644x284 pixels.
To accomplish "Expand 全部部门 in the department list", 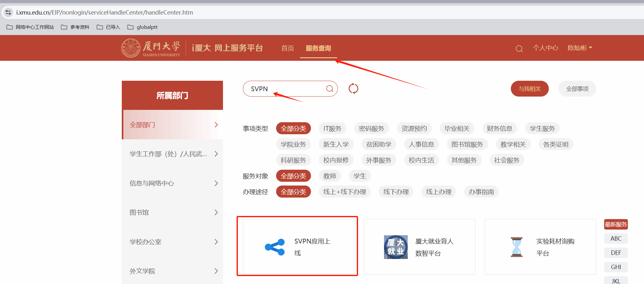I will pyautogui.click(x=172, y=125).
